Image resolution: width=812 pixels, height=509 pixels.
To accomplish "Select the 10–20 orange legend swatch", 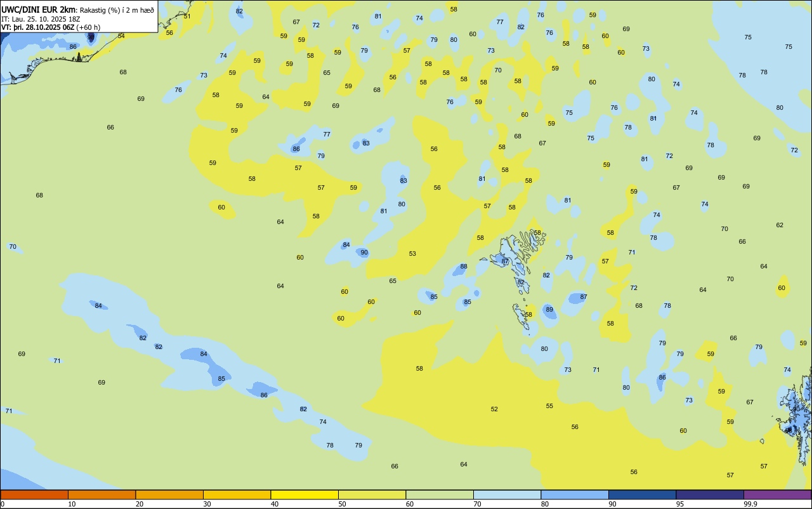I will [101, 494].
